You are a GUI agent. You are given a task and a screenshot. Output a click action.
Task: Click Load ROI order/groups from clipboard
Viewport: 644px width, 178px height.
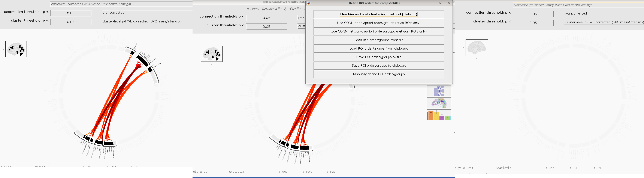coord(378,49)
